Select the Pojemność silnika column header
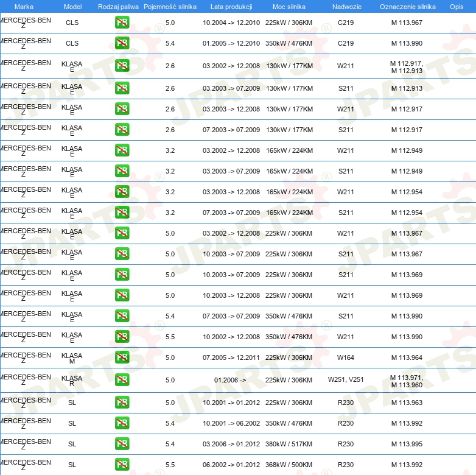This screenshot has width=476, height=475. pos(170,7)
